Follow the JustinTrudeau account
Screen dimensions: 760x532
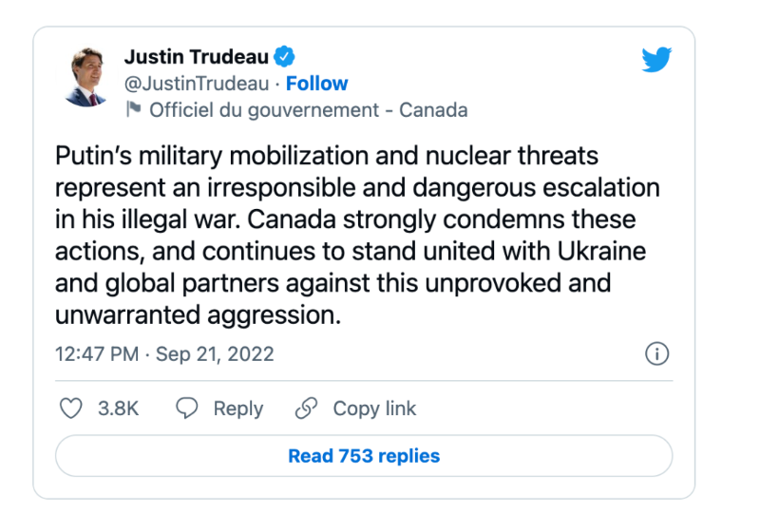click(x=317, y=84)
